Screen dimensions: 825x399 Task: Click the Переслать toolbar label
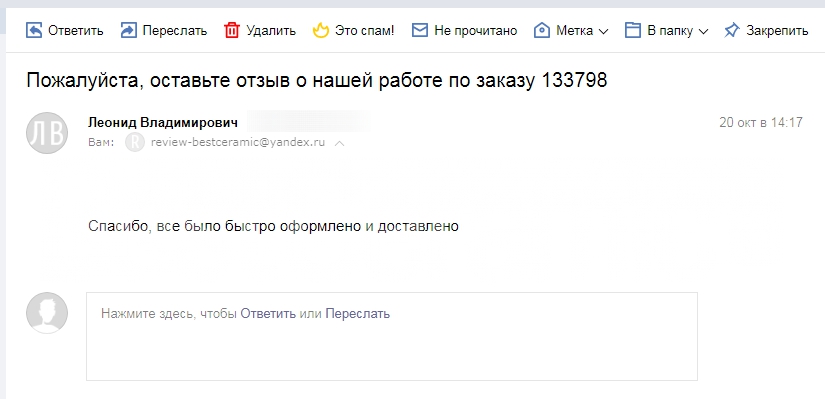(175, 31)
